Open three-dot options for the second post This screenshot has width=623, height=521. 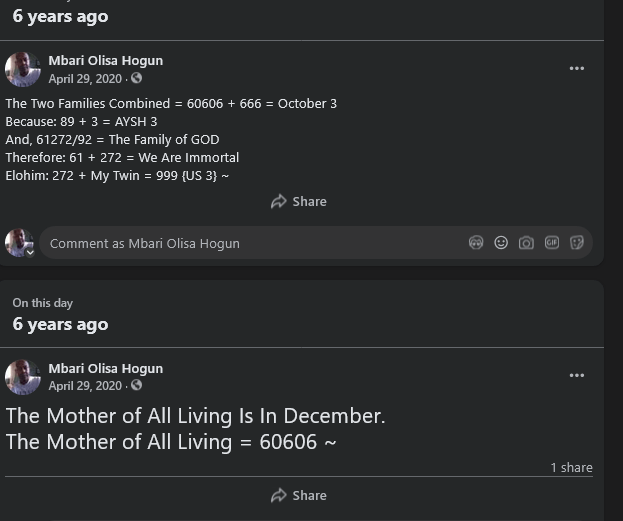(577, 376)
